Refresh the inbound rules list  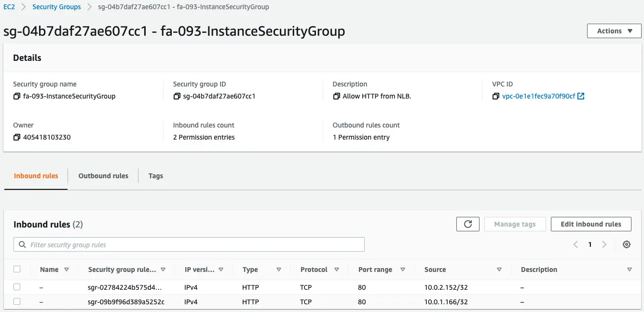click(x=467, y=224)
